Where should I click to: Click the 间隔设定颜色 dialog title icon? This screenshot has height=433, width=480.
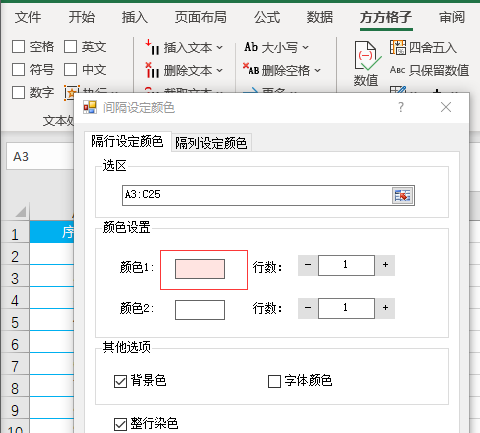coord(90,107)
